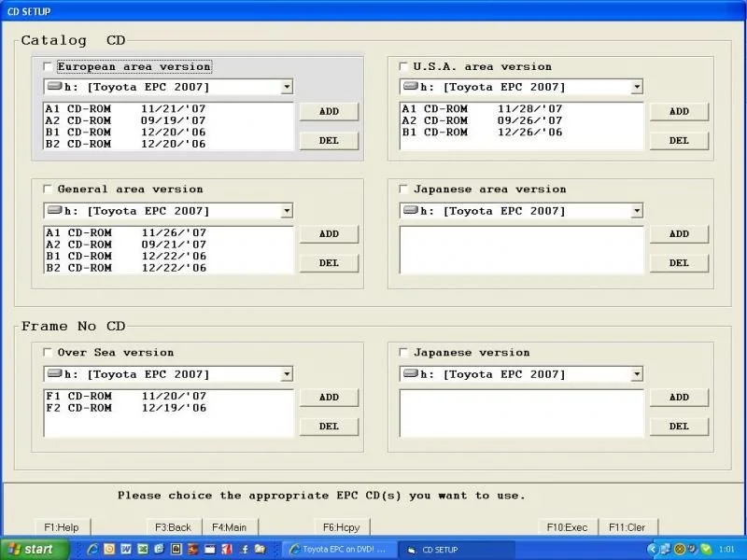Image resolution: width=747 pixels, height=560 pixels.
Task: Select European row "B2 CD-ROM 12/20/'06"
Action: click(x=168, y=144)
